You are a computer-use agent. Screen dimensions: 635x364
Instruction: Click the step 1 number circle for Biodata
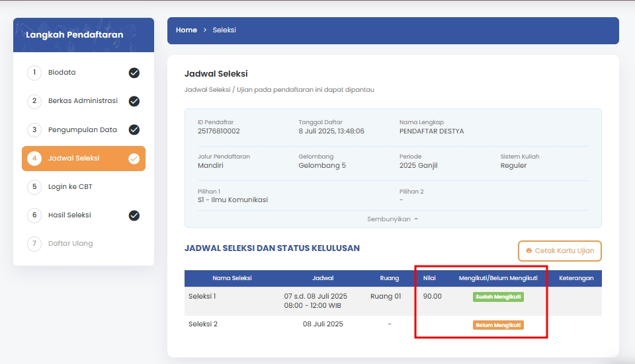[34, 73]
